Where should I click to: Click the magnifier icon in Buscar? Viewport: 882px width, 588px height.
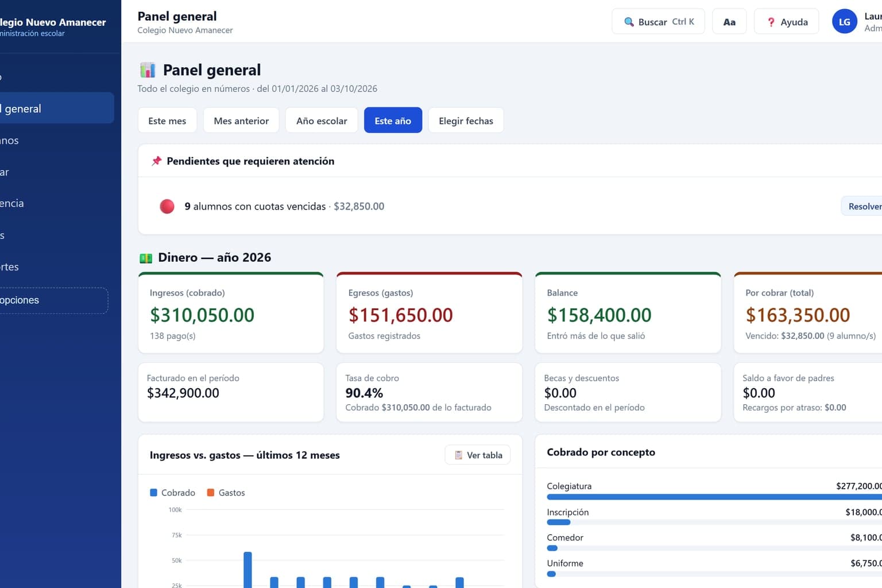pyautogui.click(x=629, y=22)
